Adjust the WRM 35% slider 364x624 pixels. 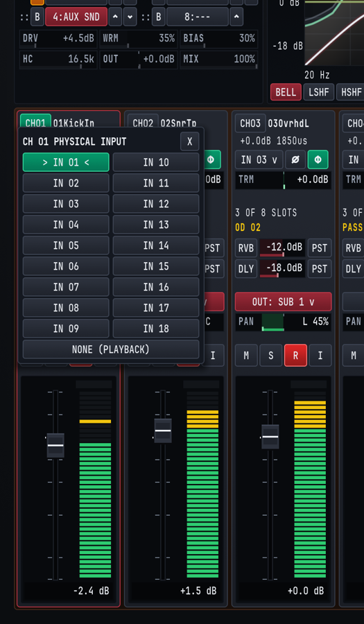[x=139, y=39]
